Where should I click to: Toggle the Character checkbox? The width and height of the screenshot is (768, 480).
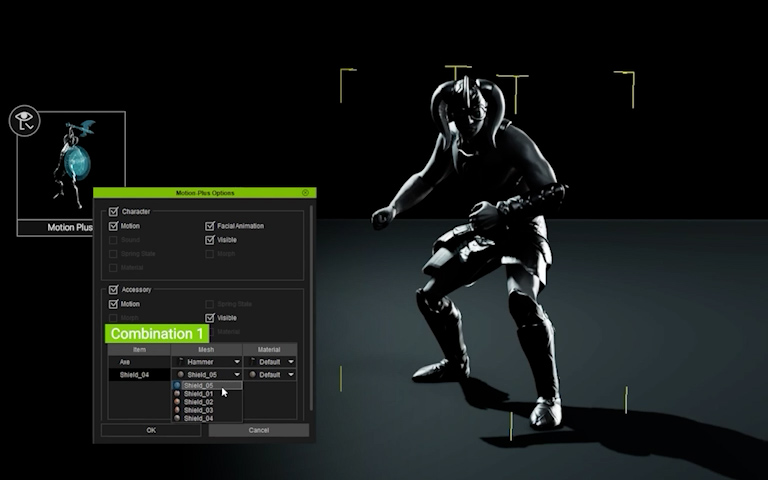point(113,212)
